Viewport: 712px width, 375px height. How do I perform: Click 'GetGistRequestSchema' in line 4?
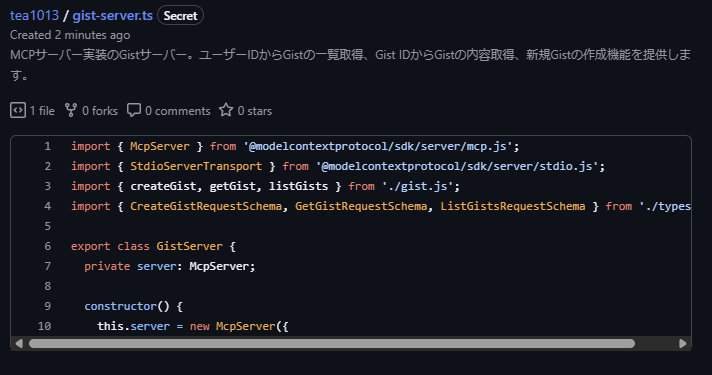click(x=361, y=206)
